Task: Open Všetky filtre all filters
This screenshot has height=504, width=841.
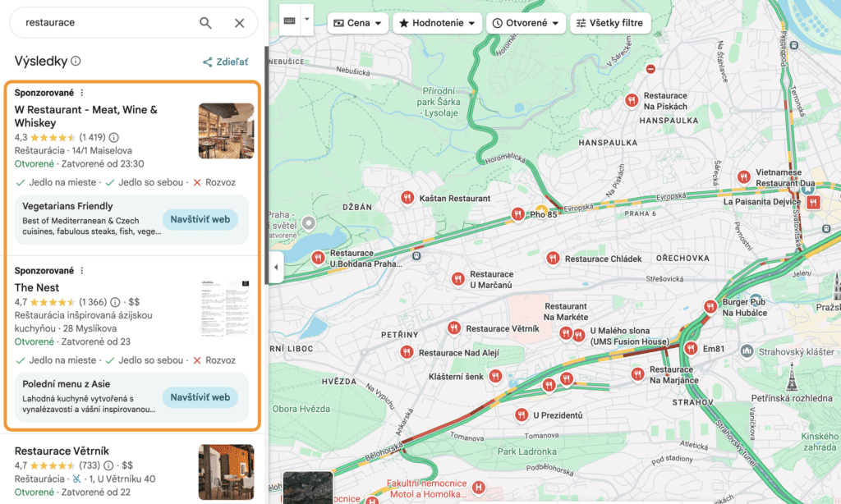Action: tap(610, 23)
